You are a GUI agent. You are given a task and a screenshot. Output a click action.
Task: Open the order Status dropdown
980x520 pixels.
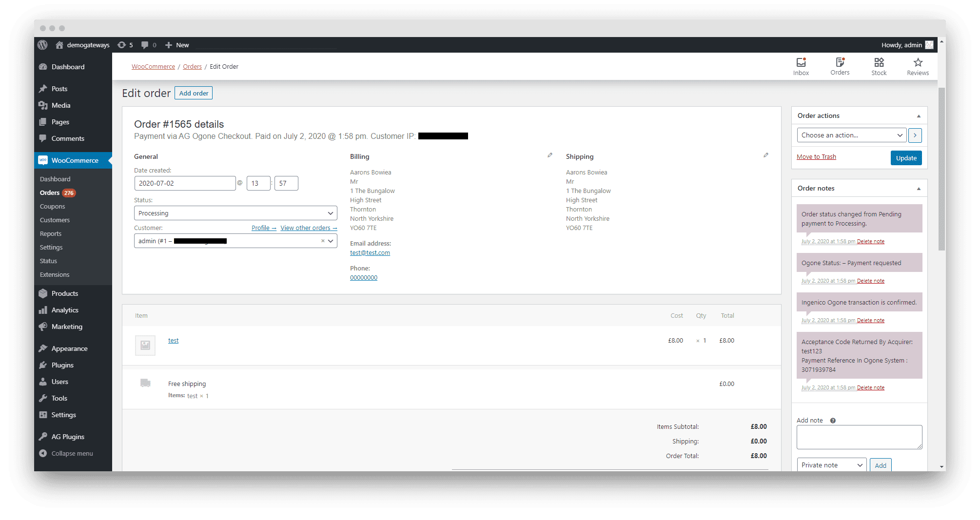click(x=235, y=213)
